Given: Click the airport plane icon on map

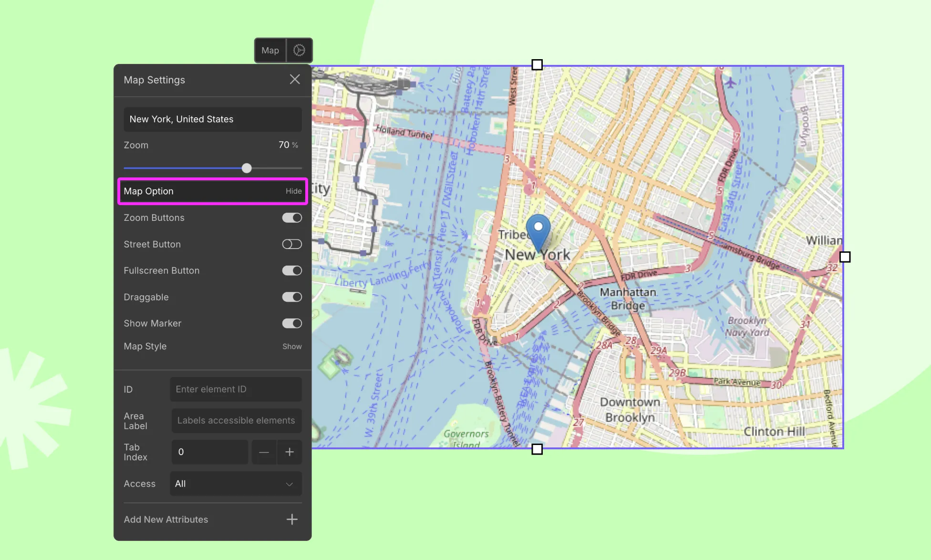Looking at the screenshot, I should pyautogui.click(x=730, y=83).
